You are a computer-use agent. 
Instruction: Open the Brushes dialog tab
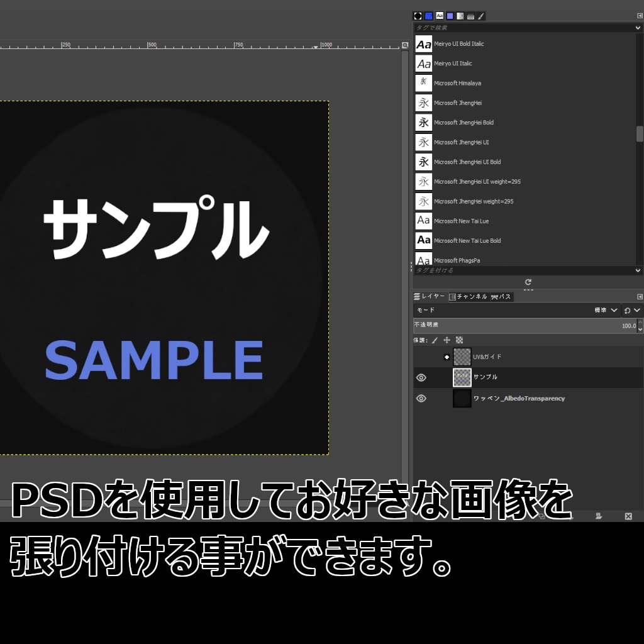point(419,16)
